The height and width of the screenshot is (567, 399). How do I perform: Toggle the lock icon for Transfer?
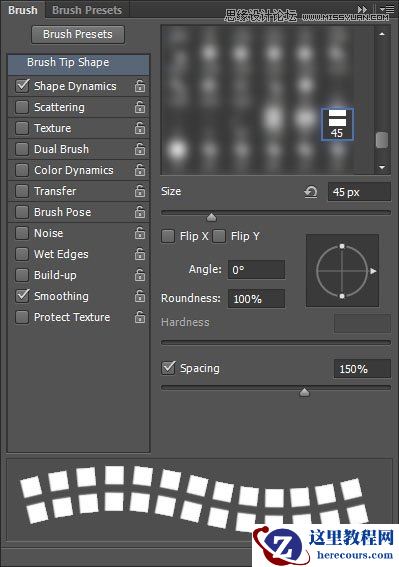pos(140,191)
